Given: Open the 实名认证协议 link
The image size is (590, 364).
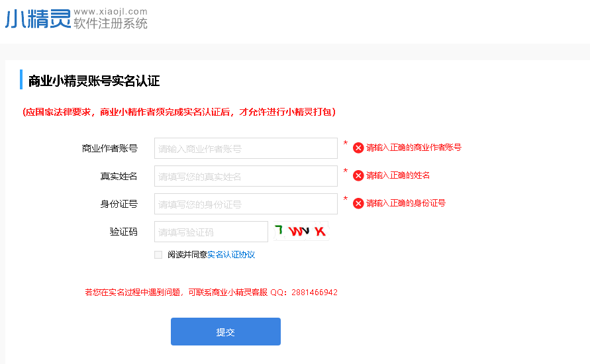Looking at the screenshot, I should (x=231, y=255).
